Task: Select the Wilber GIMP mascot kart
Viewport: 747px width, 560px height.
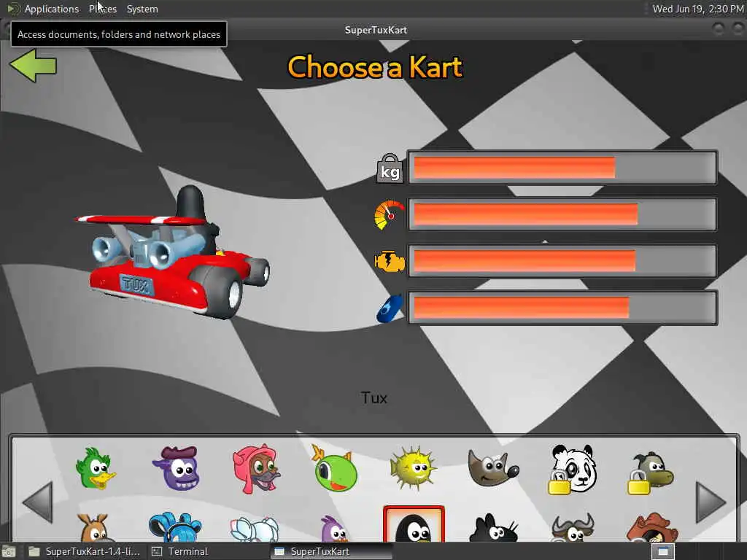Action: pyautogui.click(x=493, y=468)
